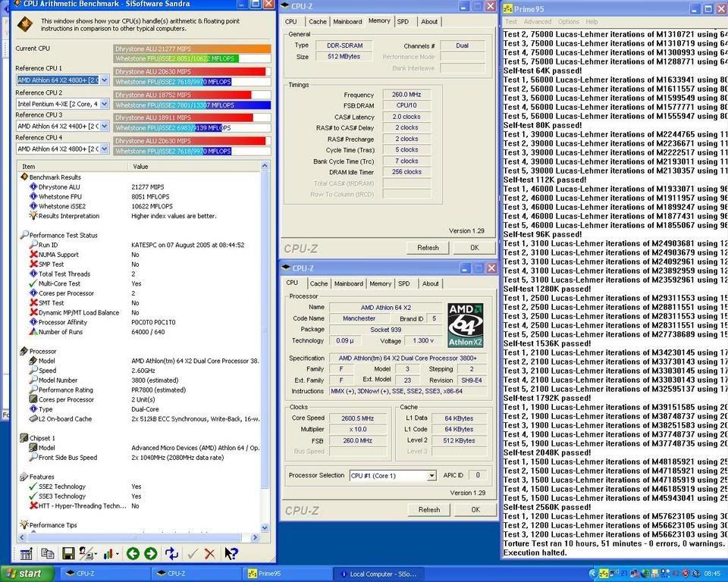
Task: Click the Core Speed value 2600.5 MHz
Action: (357, 418)
